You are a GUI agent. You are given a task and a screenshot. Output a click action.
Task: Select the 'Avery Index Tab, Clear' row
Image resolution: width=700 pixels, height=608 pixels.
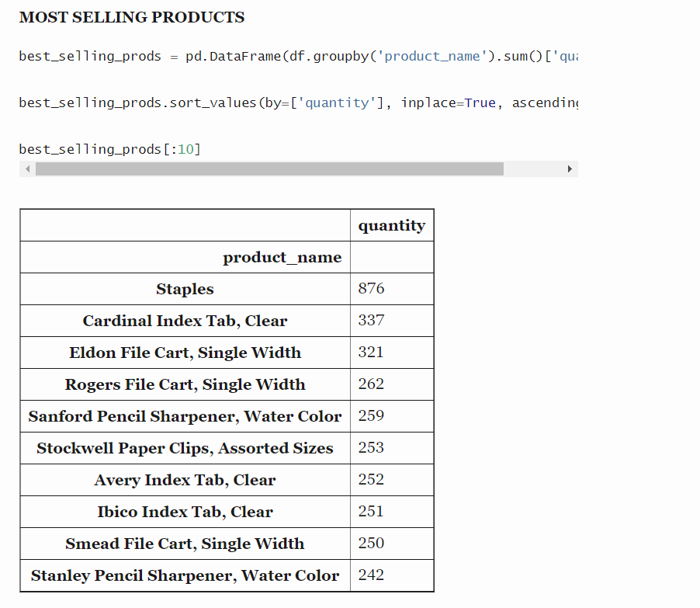click(185, 481)
